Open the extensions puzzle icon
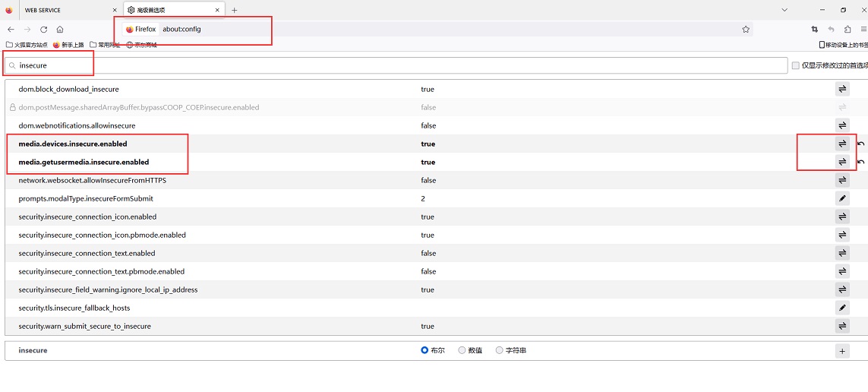Image resolution: width=868 pixels, height=392 pixels. point(847,30)
